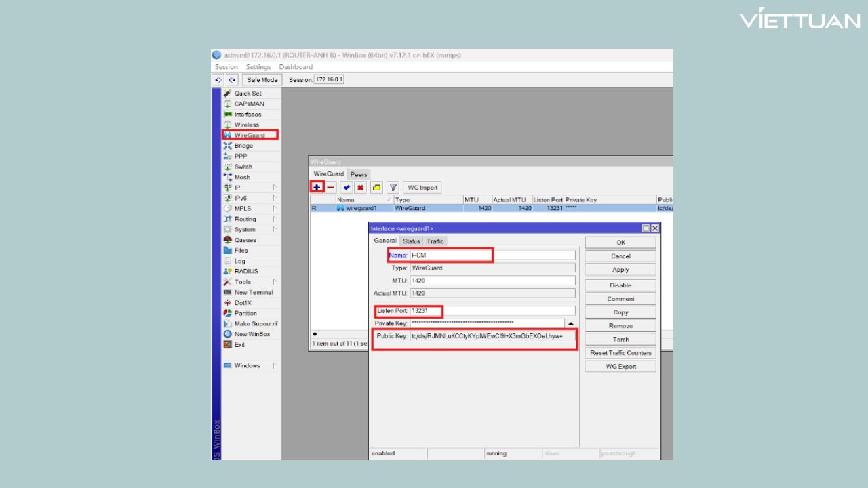The image size is (868, 488).
Task: Open the Status tab in interface dialog
Action: [x=411, y=241]
